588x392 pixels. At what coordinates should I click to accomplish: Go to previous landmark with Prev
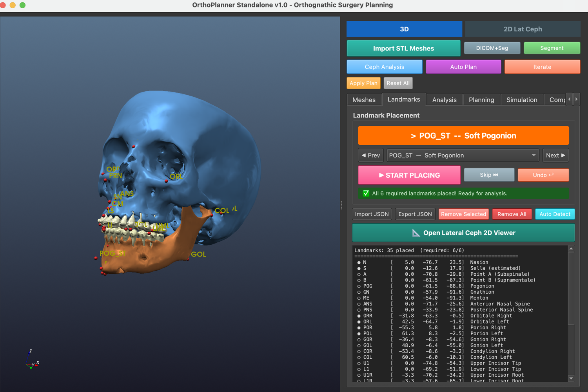tap(370, 155)
